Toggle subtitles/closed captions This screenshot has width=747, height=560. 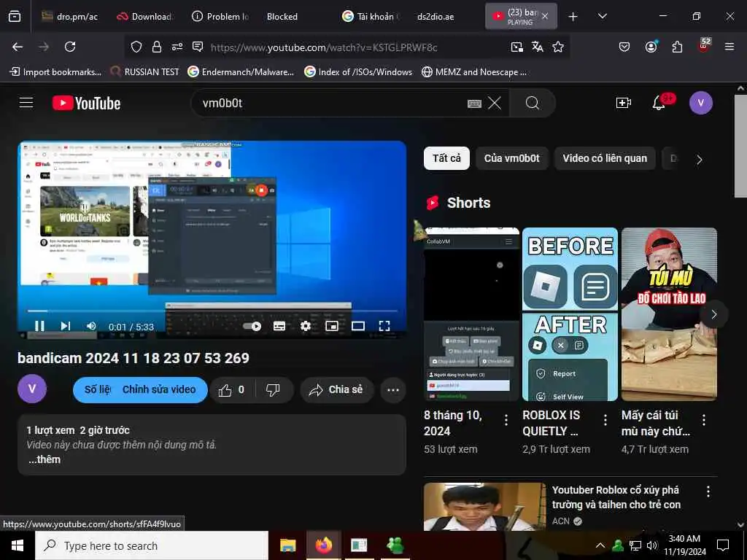pos(279,326)
